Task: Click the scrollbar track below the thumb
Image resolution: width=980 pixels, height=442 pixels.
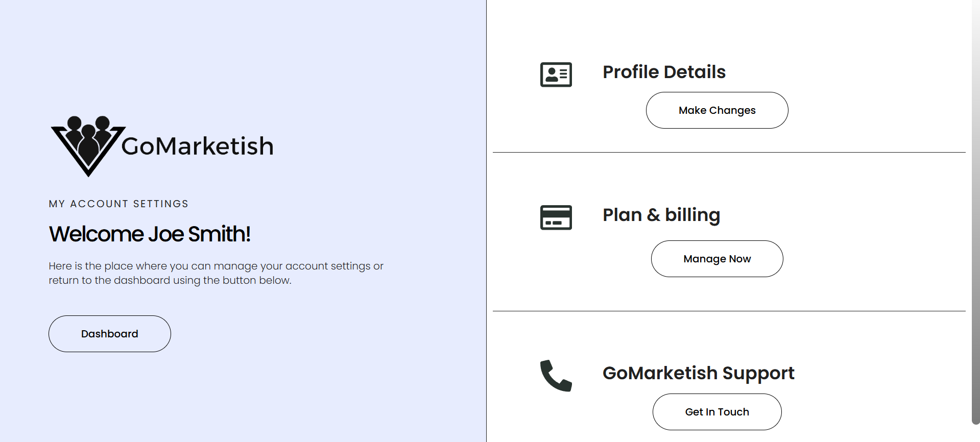Action: coord(975,433)
